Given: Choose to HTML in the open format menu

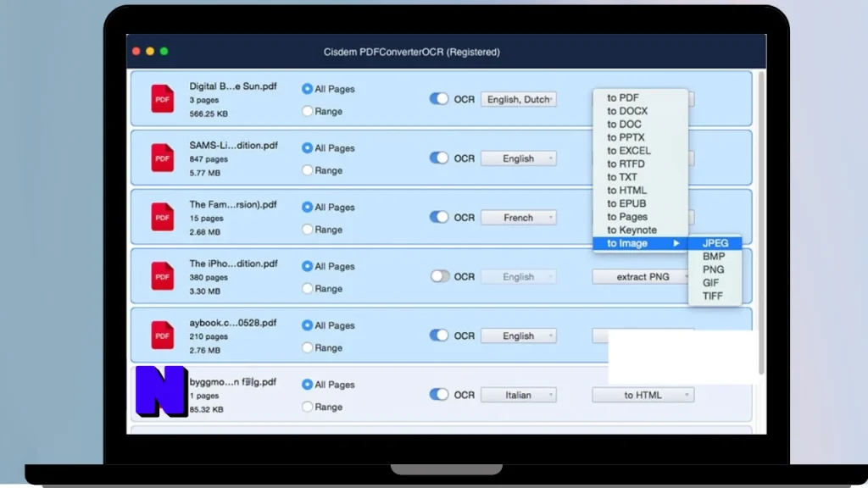Looking at the screenshot, I should point(640,191).
